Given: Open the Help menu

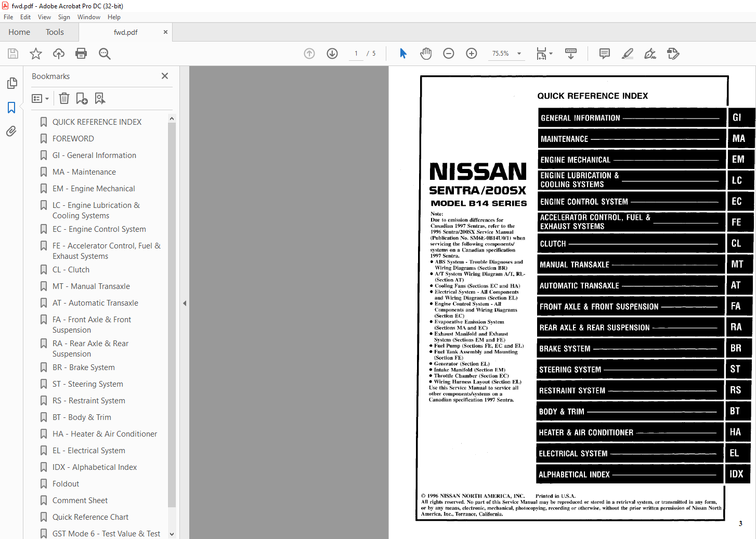Looking at the screenshot, I should click(114, 17).
